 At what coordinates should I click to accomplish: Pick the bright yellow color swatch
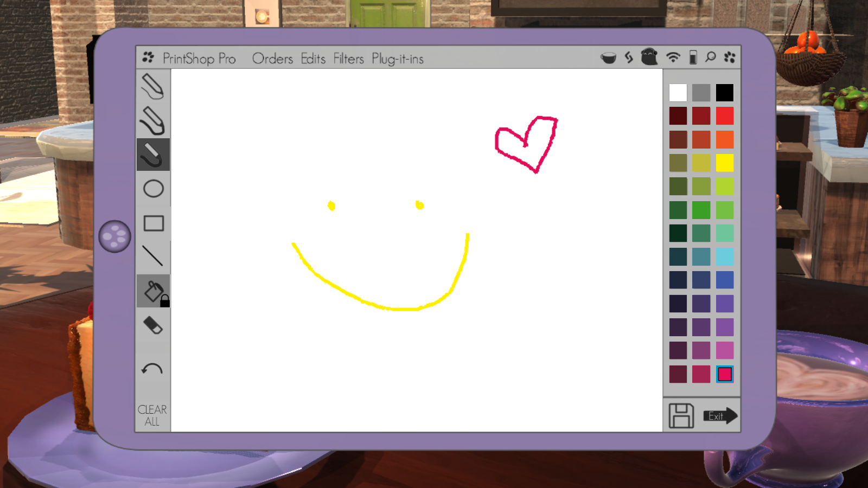click(724, 163)
